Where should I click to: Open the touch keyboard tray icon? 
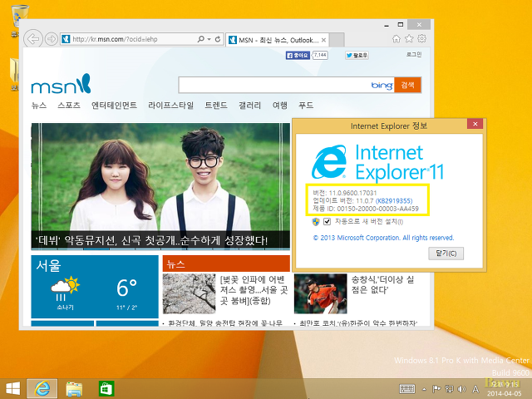pyautogui.click(x=407, y=389)
